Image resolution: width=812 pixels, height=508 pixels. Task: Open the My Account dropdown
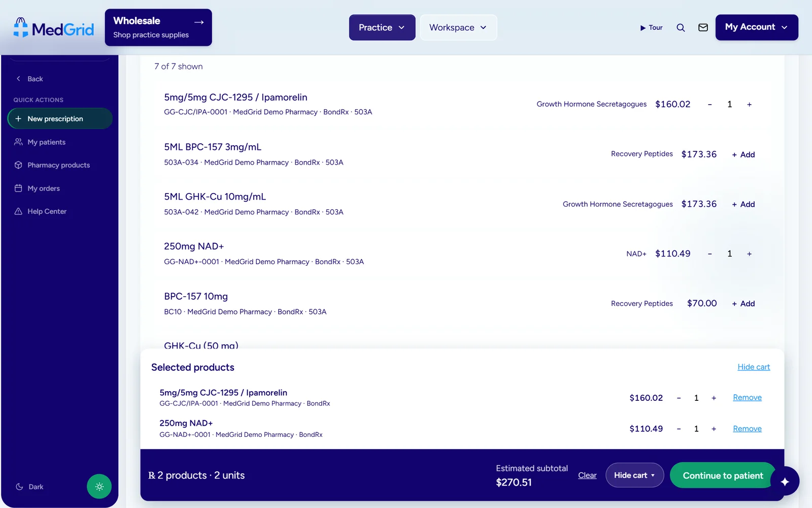pyautogui.click(x=757, y=27)
